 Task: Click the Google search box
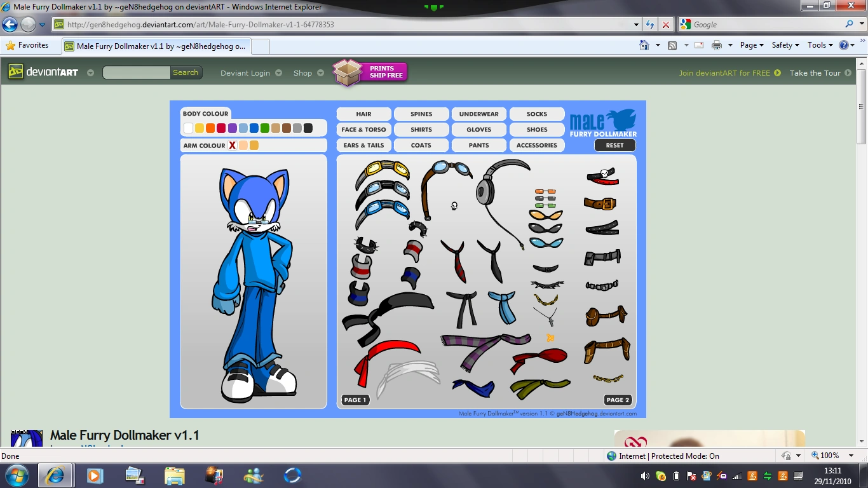point(767,25)
